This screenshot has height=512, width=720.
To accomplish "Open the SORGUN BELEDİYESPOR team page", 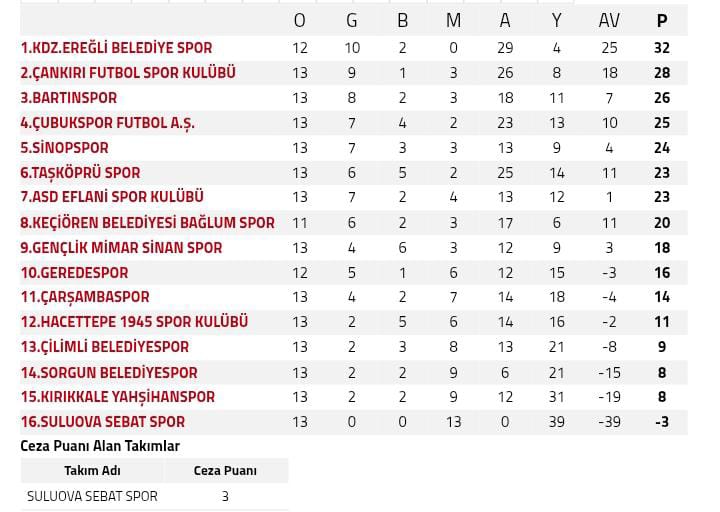I will 109,372.
